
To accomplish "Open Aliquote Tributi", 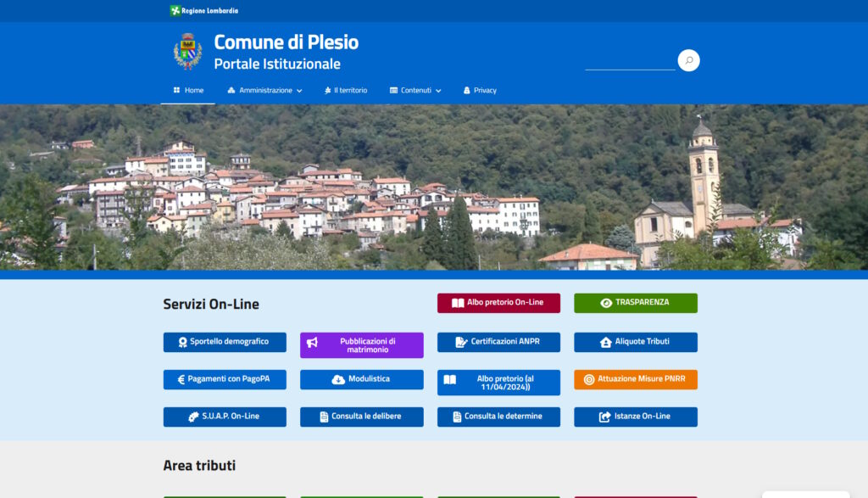I will (636, 343).
